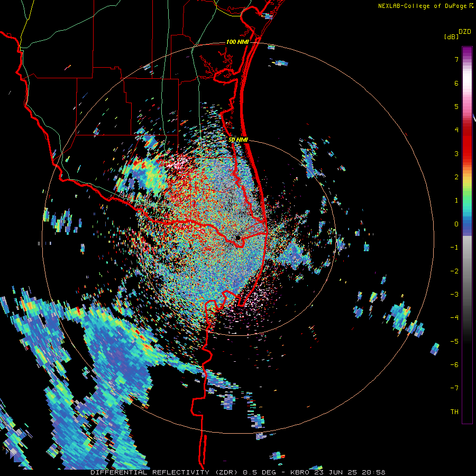
Task: Click the [dB] units label
Action: click(x=452, y=36)
